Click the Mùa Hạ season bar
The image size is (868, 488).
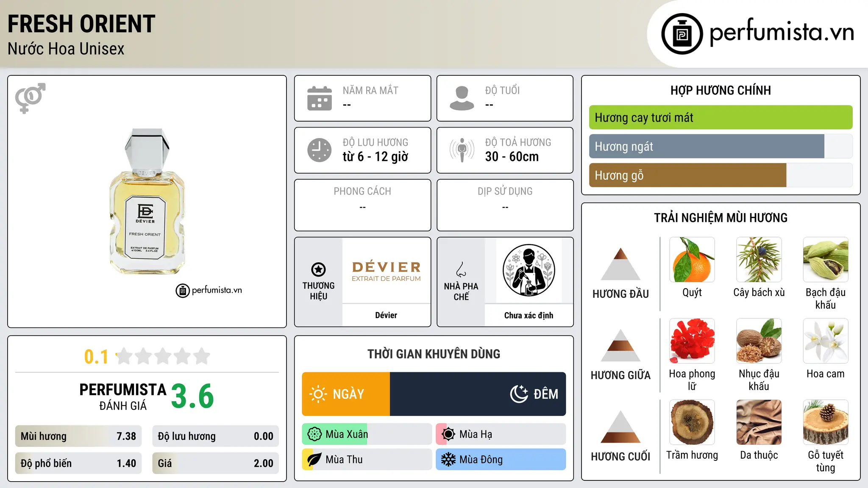click(x=501, y=434)
